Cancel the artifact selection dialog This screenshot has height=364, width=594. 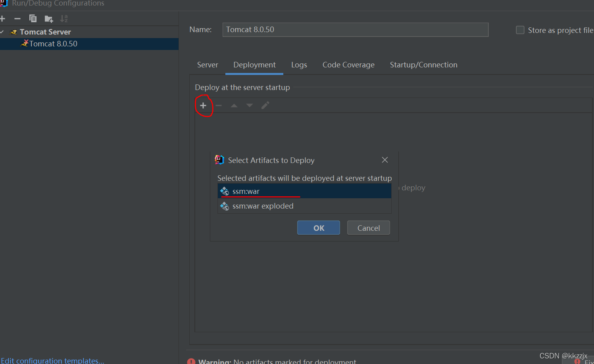pos(369,228)
